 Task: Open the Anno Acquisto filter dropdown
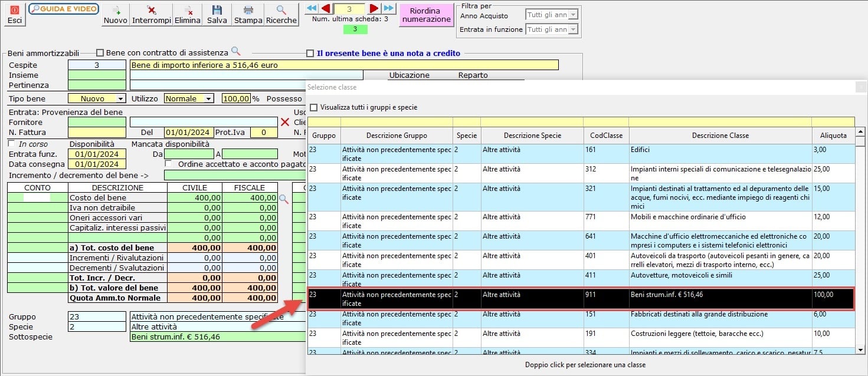pyautogui.click(x=572, y=15)
